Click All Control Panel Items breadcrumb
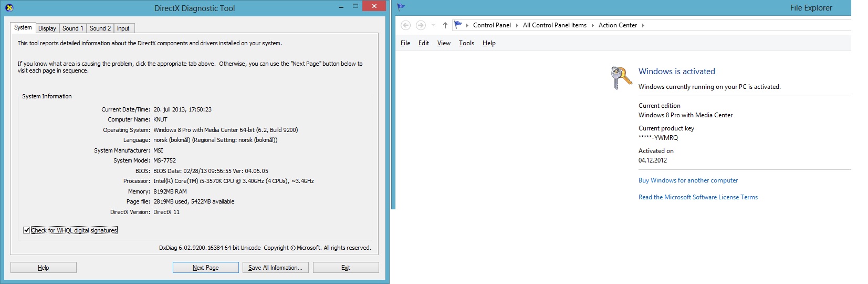The width and height of the screenshot is (868, 284). (x=555, y=25)
